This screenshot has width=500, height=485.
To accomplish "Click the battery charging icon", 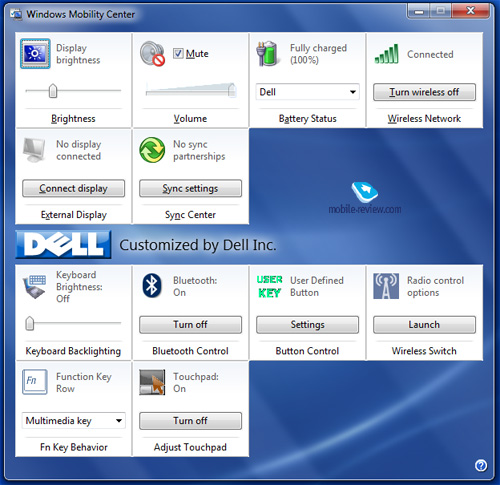I will click(x=267, y=53).
